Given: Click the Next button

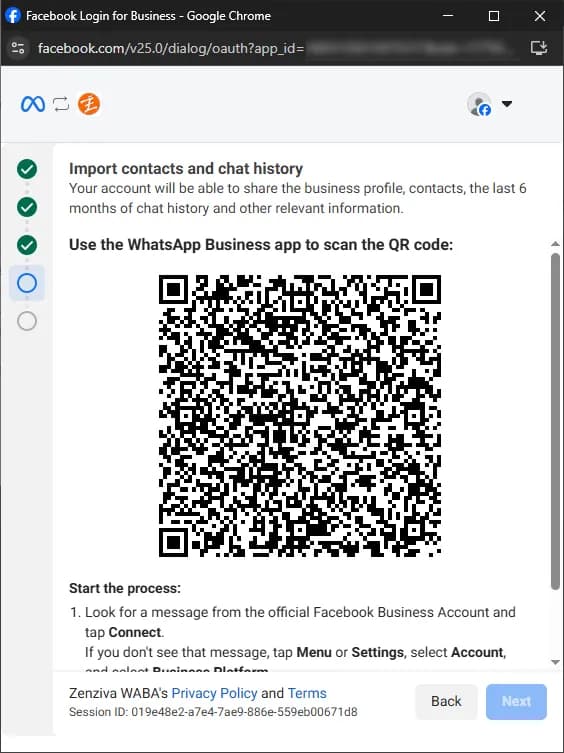Looking at the screenshot, I should point(516,702).
